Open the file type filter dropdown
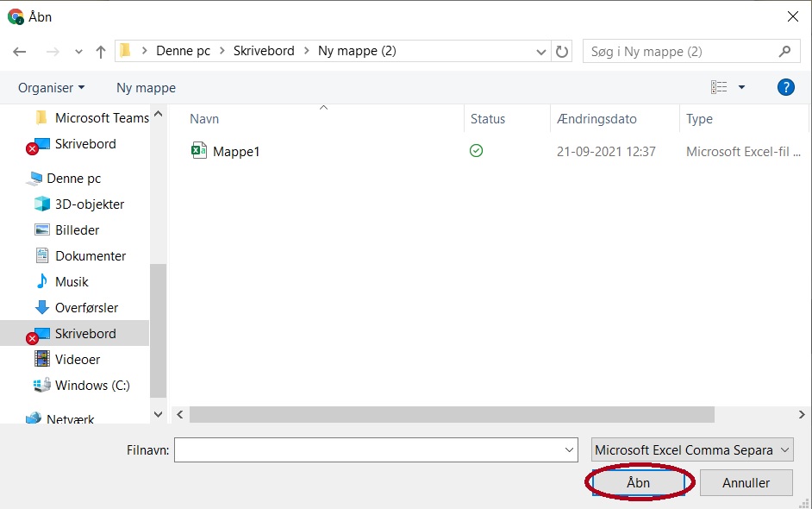The width and height of the screenshot is (812, 509). (x=693, y=449)
